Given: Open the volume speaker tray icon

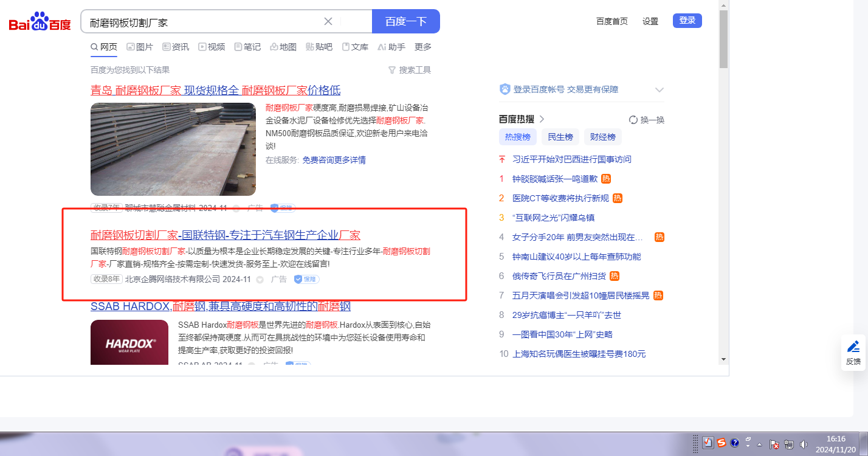Looking at the screenshot, I should pyautogui.click(x=804, y=444).
